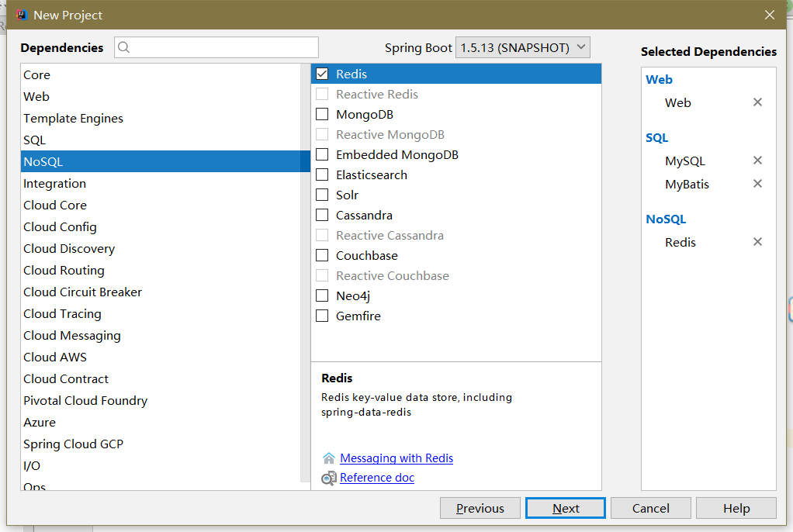Enable the Cassandra dependency checkbox
The width and height of the screenshot is (793, 532).
coord(322,216)
